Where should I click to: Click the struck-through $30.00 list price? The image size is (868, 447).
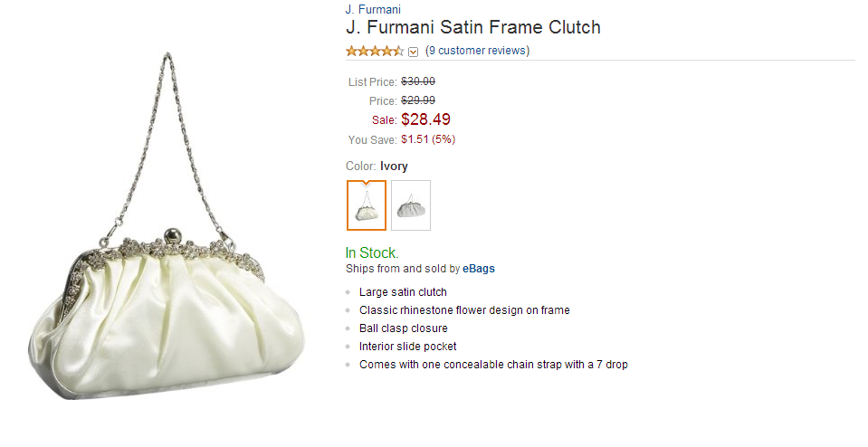(x=418, y=81)
